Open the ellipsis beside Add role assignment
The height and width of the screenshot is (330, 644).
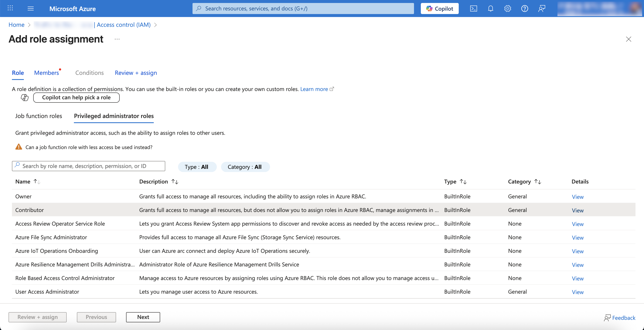pyautogui.click(x=117, y=39)
